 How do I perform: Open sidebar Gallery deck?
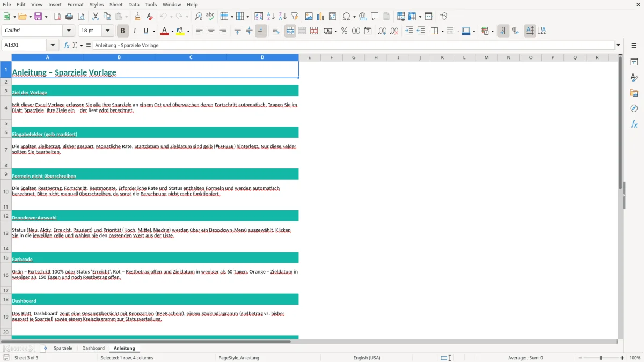tap(634, 93)
